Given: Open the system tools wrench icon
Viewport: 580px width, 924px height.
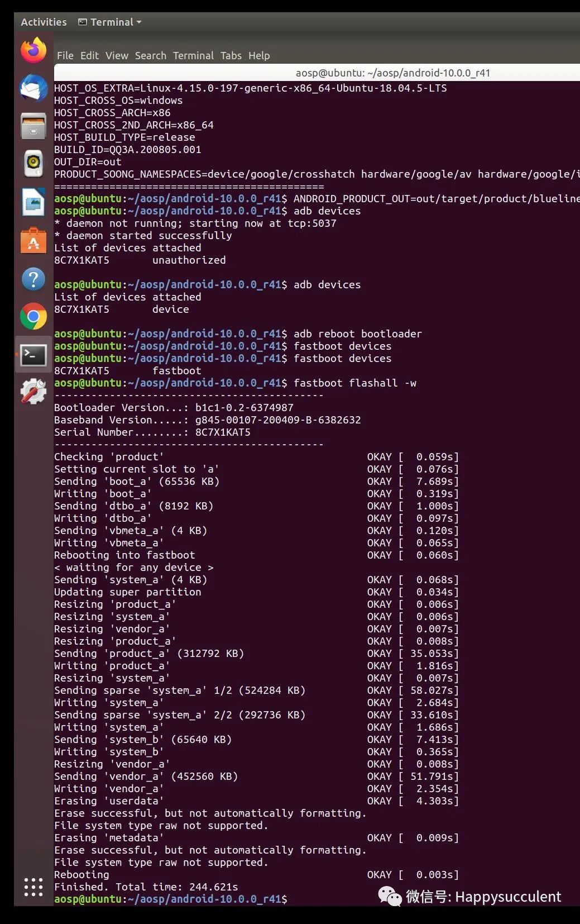Looking at the screenshot, I should click(33, 392).
